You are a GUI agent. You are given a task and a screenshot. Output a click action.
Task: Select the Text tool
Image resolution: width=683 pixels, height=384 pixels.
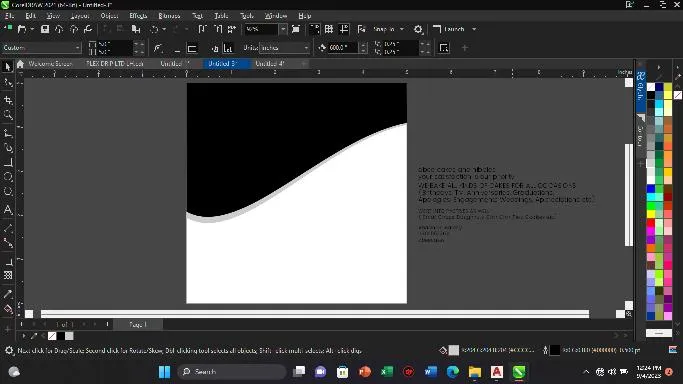pos(7,209)
